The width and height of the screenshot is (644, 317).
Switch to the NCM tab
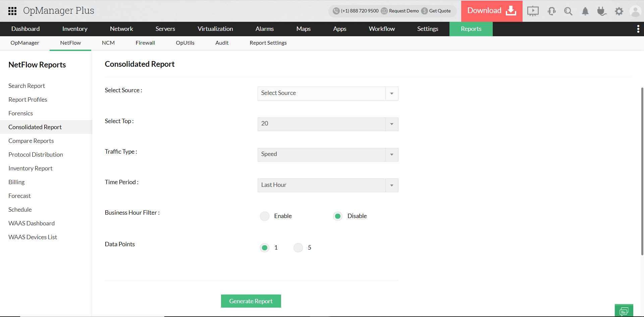(108, 43)
